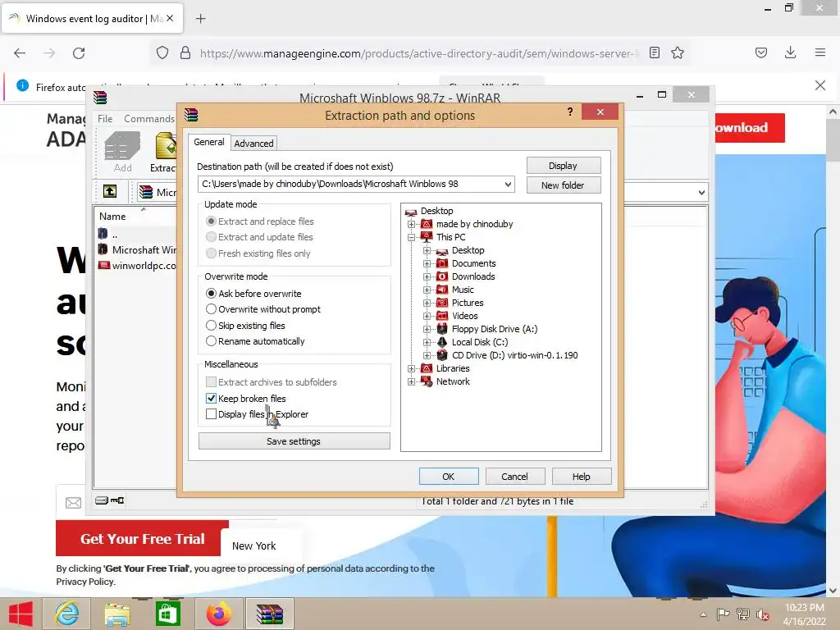Click the Save to Pocket icon in Firefox
The width and height of the screenshot is (840, 630).
click(760, 52)
